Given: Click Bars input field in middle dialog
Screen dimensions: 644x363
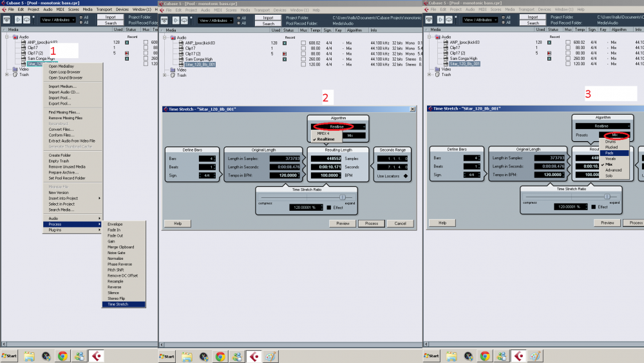Looking at the screenshot, I should [207, 159].
